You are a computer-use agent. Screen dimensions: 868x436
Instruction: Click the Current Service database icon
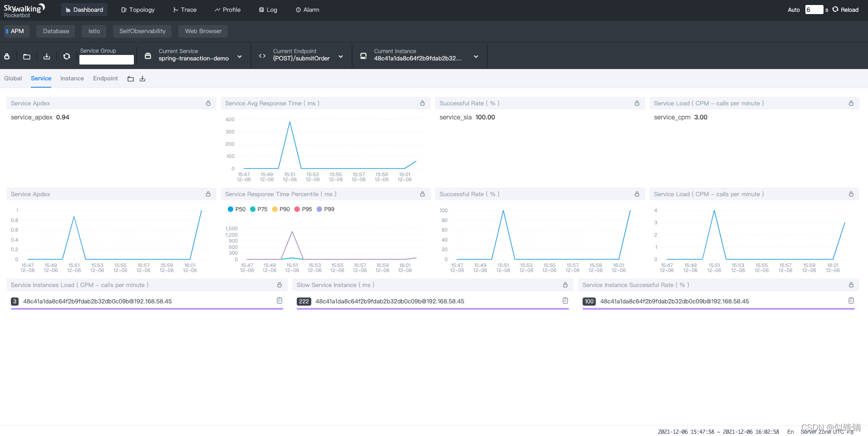tap(148, 56)
